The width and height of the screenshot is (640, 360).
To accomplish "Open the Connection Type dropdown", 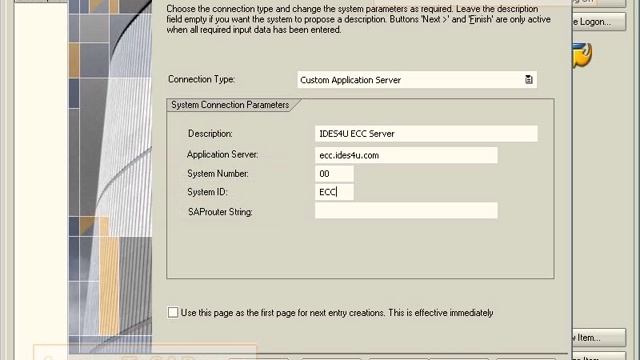I will 417,80.
